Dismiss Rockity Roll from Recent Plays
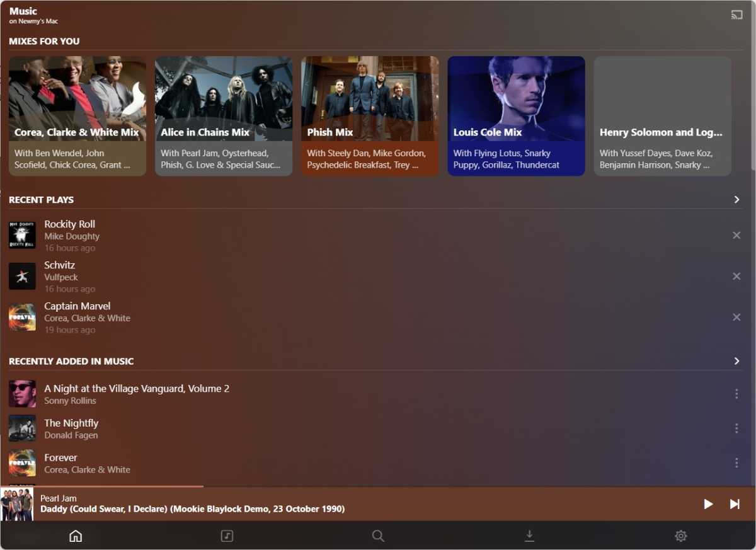Viewport: 756px width, 550px height. (736, 235)
